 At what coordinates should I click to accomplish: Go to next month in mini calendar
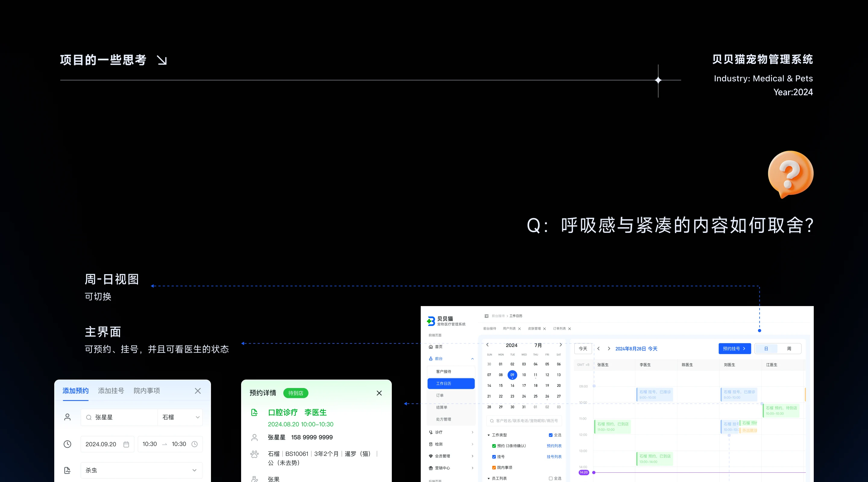(x=560, y=345)
